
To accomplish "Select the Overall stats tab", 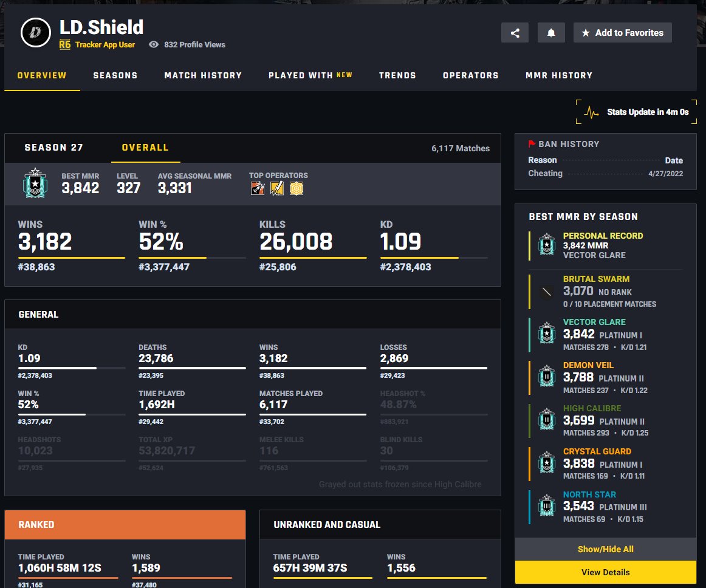I will [145, 148].
